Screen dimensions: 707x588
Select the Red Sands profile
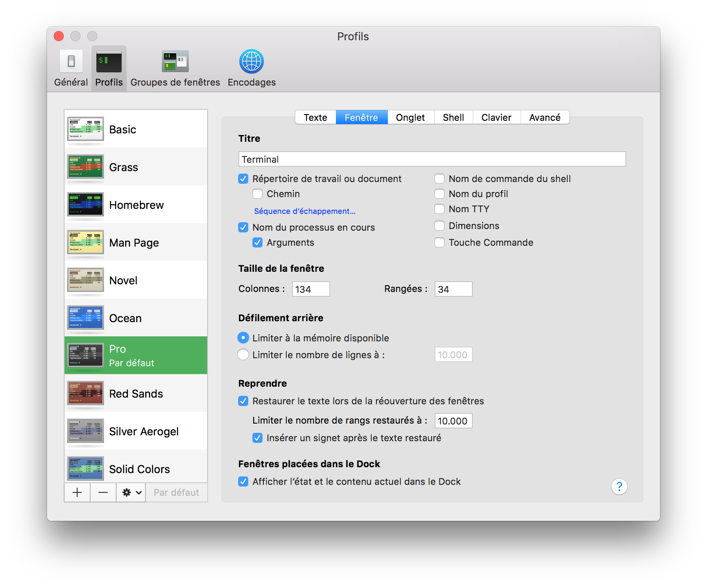coord(136,393)
